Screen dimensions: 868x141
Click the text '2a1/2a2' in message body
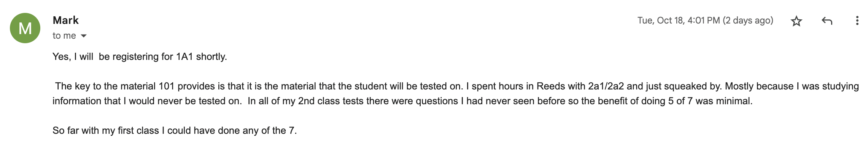pos(606,86)
